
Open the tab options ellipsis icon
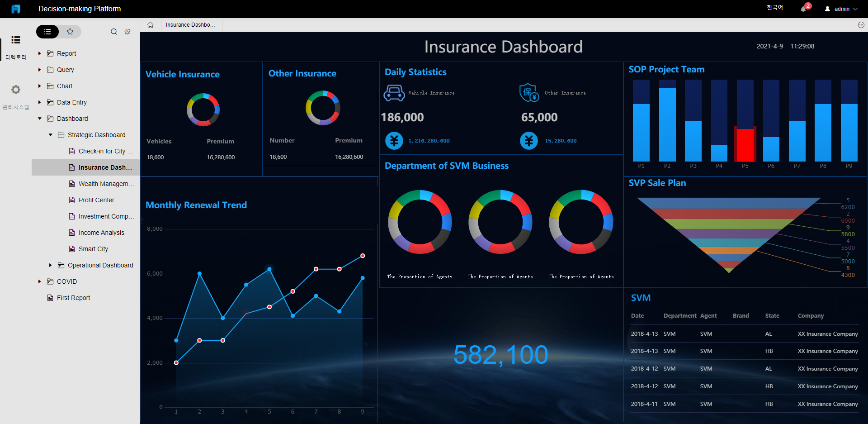(x=861, y=25)
